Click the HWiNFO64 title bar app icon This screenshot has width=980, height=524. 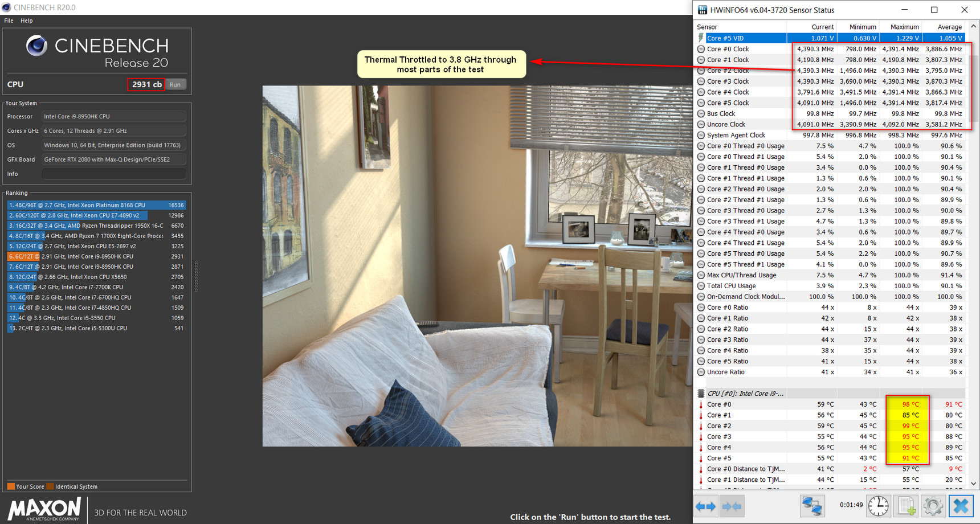click(x=703, y=10)
